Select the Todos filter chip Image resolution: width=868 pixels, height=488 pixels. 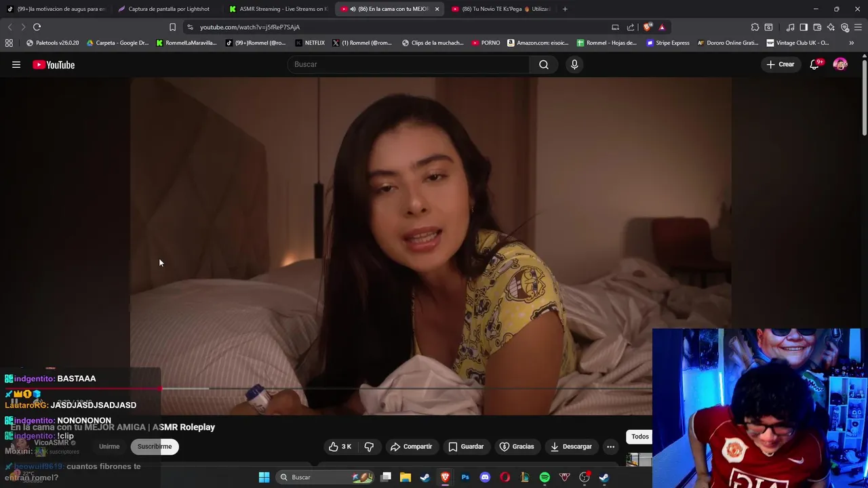click(x=639, y=436)
